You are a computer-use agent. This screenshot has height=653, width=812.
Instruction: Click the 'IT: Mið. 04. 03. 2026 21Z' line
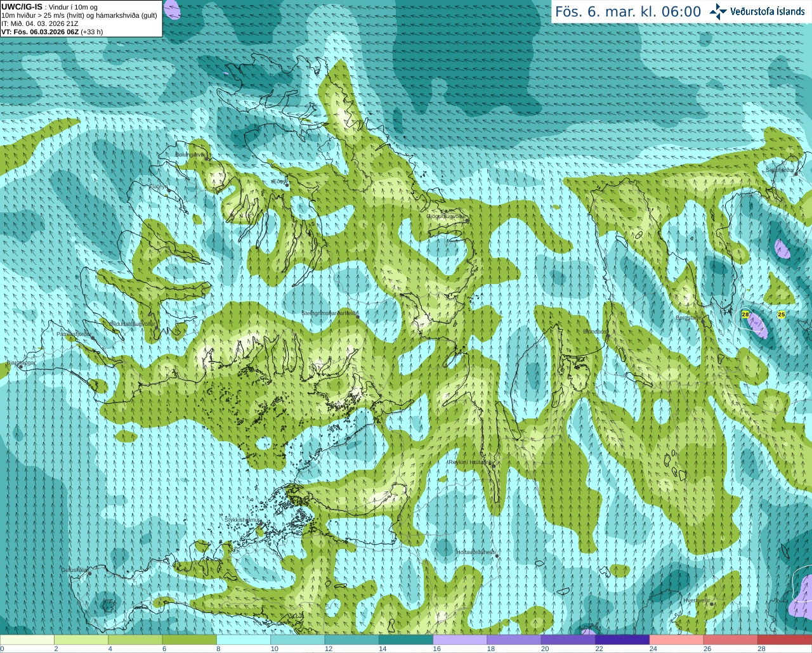point(40,23)
